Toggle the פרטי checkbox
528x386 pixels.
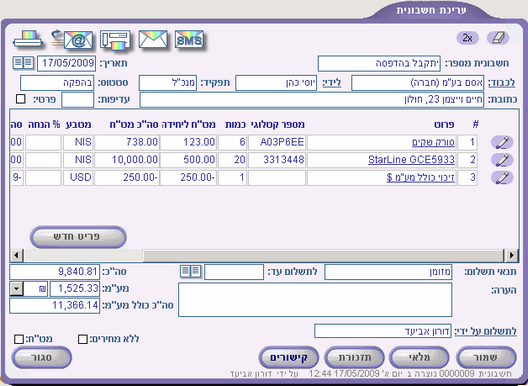pos(21,99)
